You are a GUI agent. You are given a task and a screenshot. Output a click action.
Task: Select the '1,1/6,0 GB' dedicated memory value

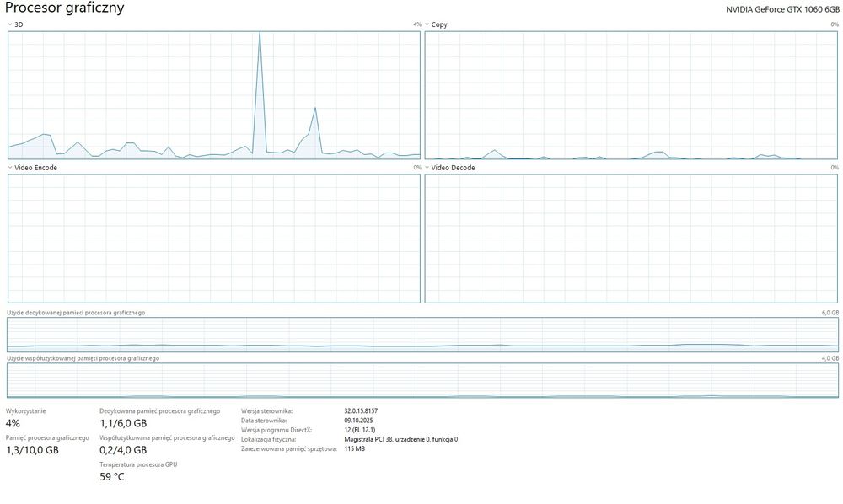tap(123, 423)
